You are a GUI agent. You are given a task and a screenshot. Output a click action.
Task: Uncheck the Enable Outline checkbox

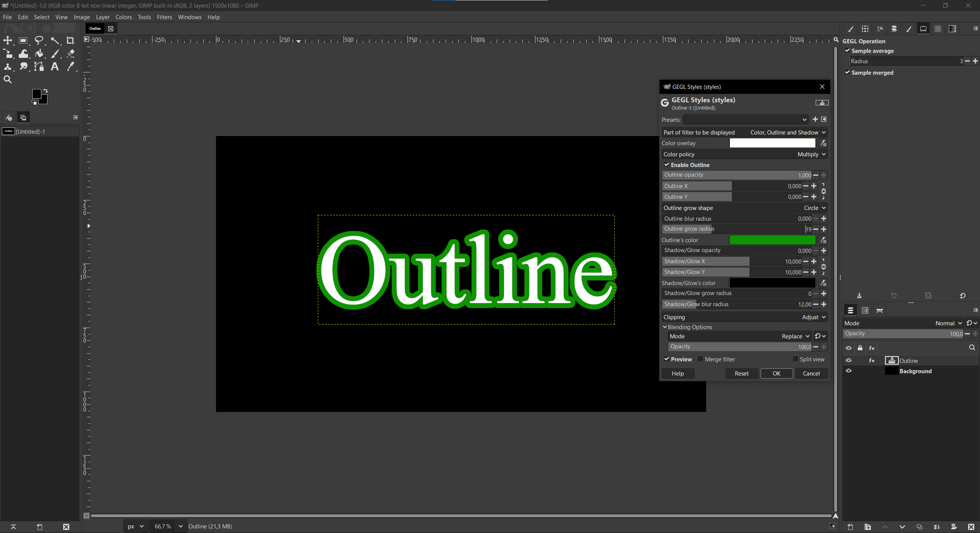coord(667,165)
